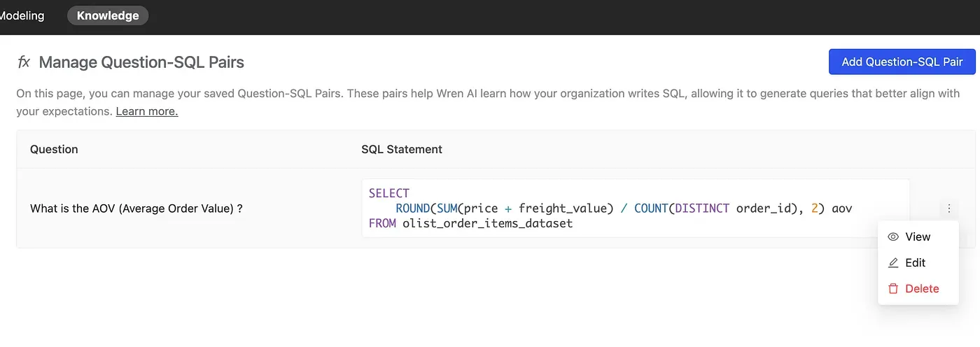Select the Delete option in the dropdown menu
The width and height of the screenshot is (980, 347).
[921, 289]
